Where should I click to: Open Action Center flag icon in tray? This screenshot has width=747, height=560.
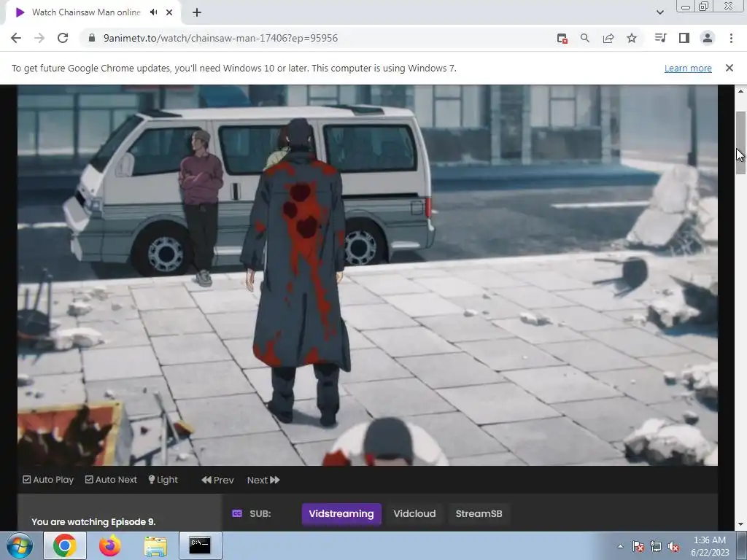(638, 546)
